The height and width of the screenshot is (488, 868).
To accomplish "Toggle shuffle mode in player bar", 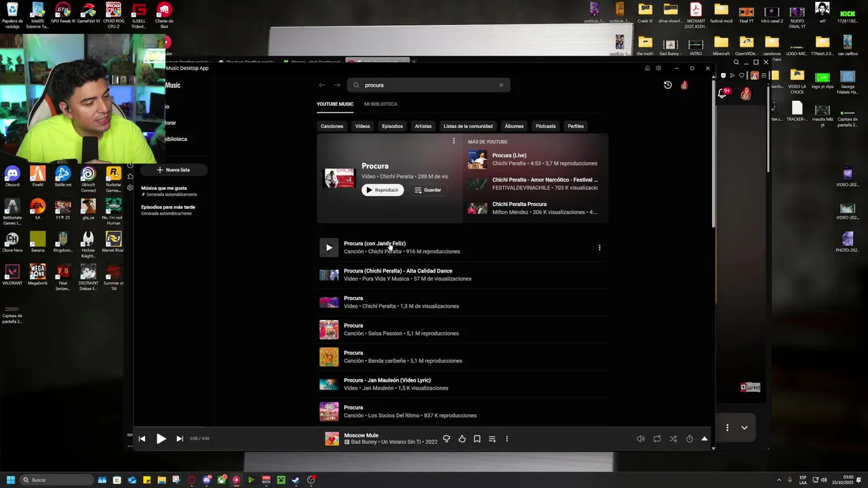I will tap(673, 439).
